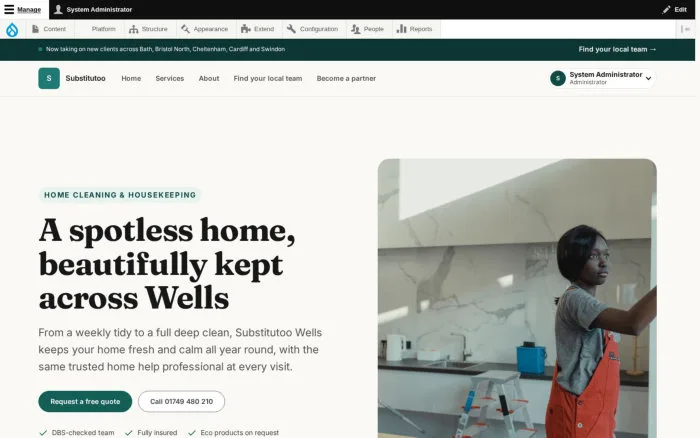Click the Fully insured text
This screenshot has height=438, width=700.
(157, 433)
